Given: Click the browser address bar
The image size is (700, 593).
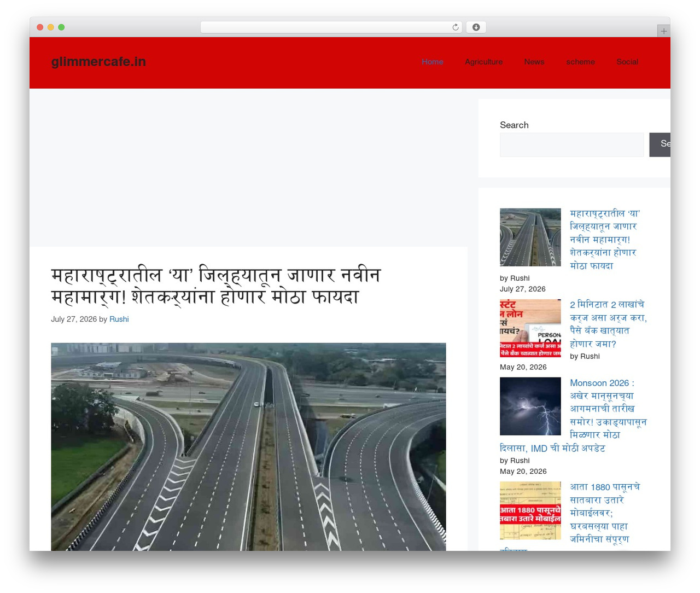Looking at the screenshot, I should pyautogui.click(x=331, y=27).
